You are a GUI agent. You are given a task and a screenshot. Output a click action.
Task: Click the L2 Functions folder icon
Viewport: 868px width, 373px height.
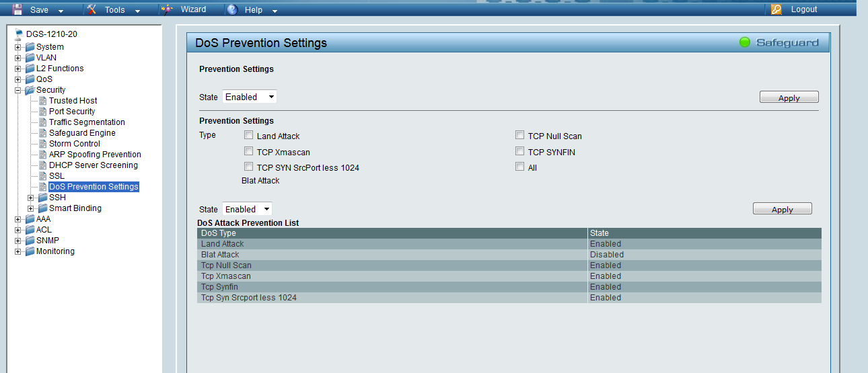pyautogui.click(x=30, y=69)
